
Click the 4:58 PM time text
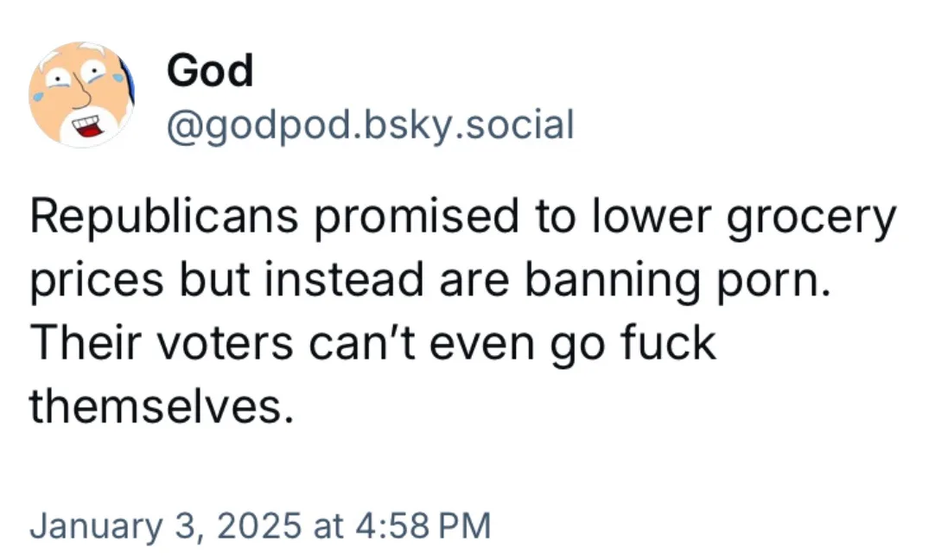click(423, 526)
